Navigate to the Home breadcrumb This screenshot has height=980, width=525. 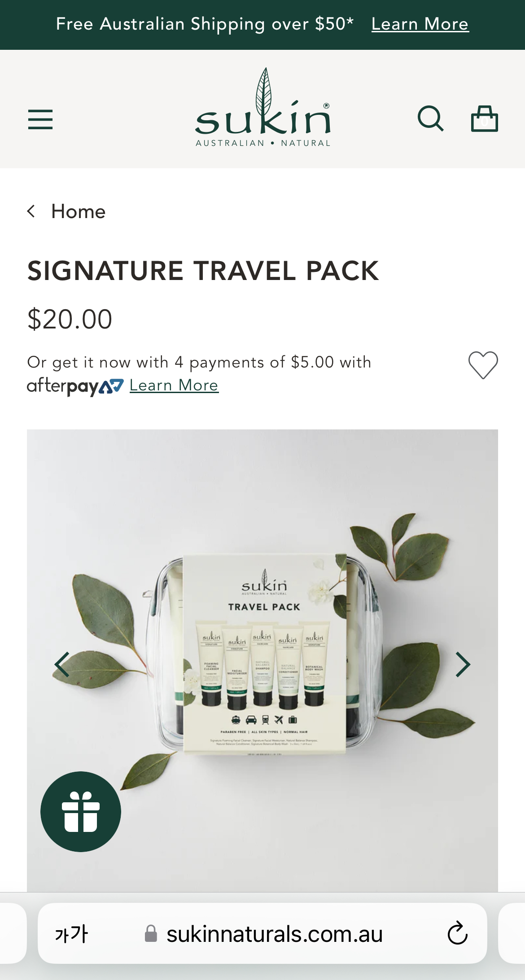(79, 211)
